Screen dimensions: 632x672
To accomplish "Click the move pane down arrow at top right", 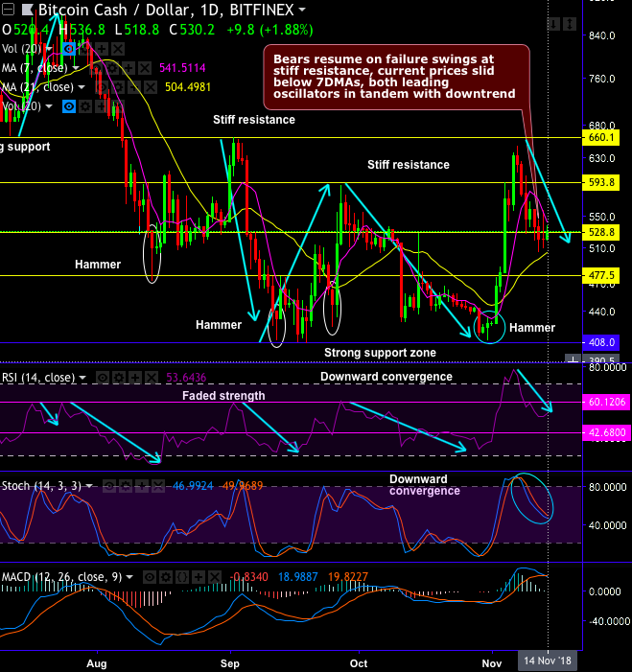I will pyautogui.click(x=553, y=24).
